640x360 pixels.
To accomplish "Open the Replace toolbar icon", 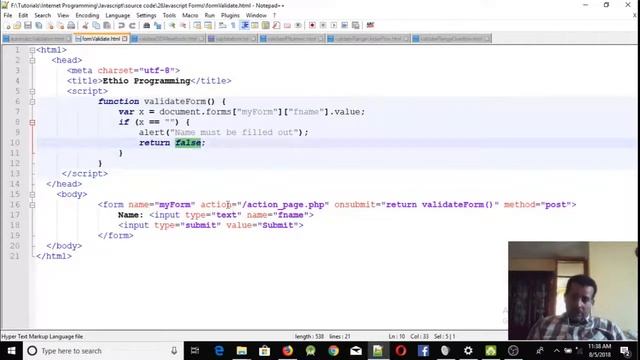I will (x=157, y=25).
